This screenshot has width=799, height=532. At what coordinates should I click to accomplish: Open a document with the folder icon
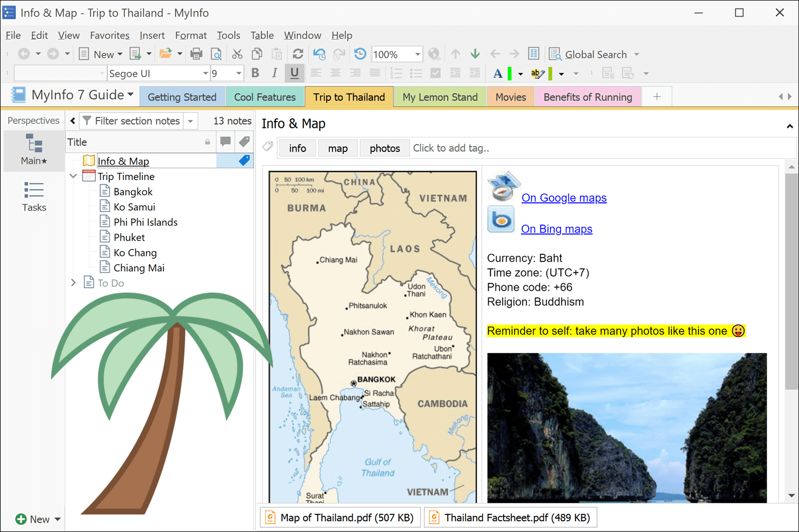tap(166, 54)
